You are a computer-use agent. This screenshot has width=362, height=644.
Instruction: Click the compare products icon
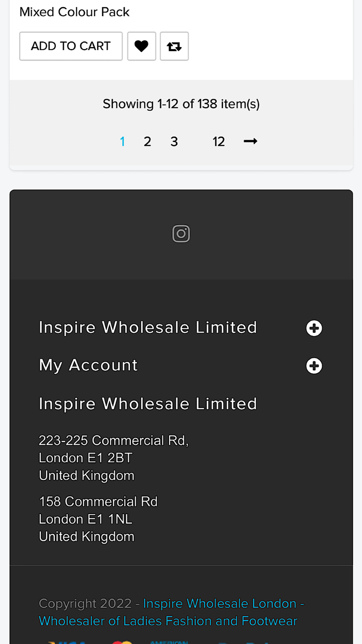point(174,46)
